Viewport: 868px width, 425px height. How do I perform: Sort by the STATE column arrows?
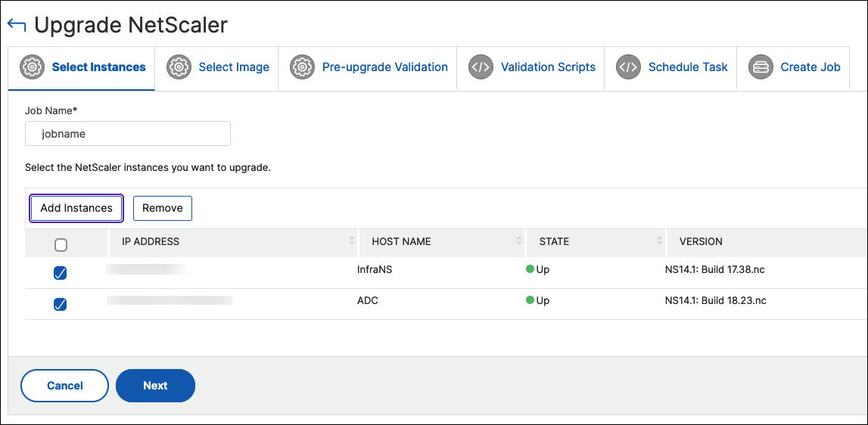pos(659,240)
